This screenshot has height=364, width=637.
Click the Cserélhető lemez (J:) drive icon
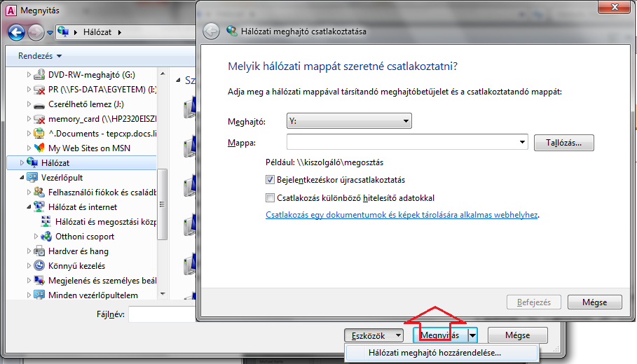[x=39, y=105]
